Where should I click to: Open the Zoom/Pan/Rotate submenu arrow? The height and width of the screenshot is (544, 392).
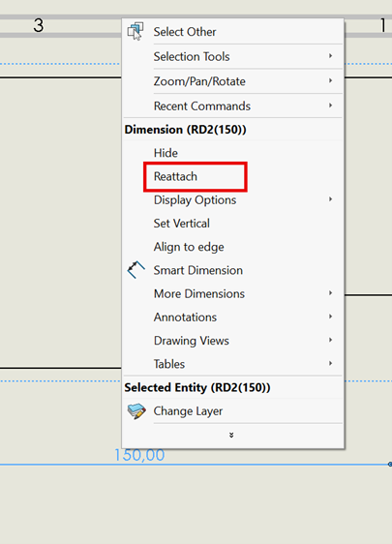pos(331,80)
